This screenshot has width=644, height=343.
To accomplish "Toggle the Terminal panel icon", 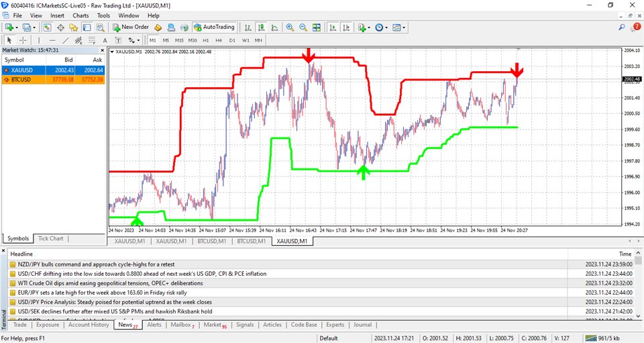I will 87,28.
